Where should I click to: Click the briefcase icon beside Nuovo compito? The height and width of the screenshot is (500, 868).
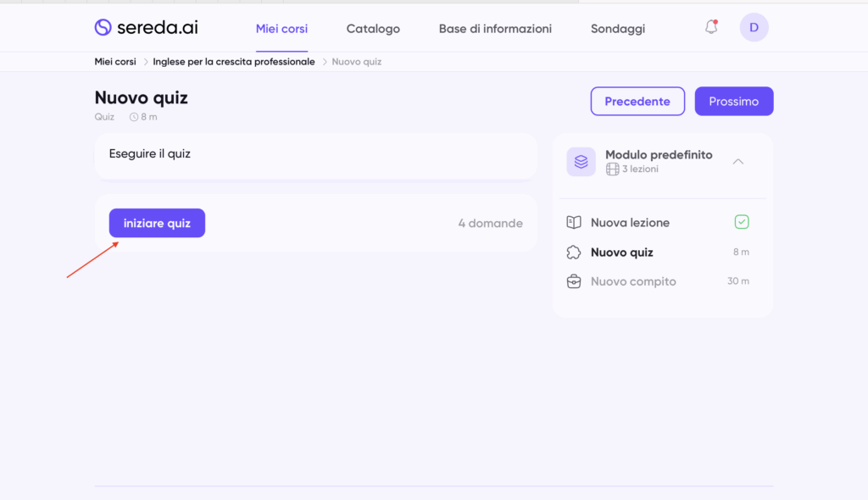tap(574, 281)
